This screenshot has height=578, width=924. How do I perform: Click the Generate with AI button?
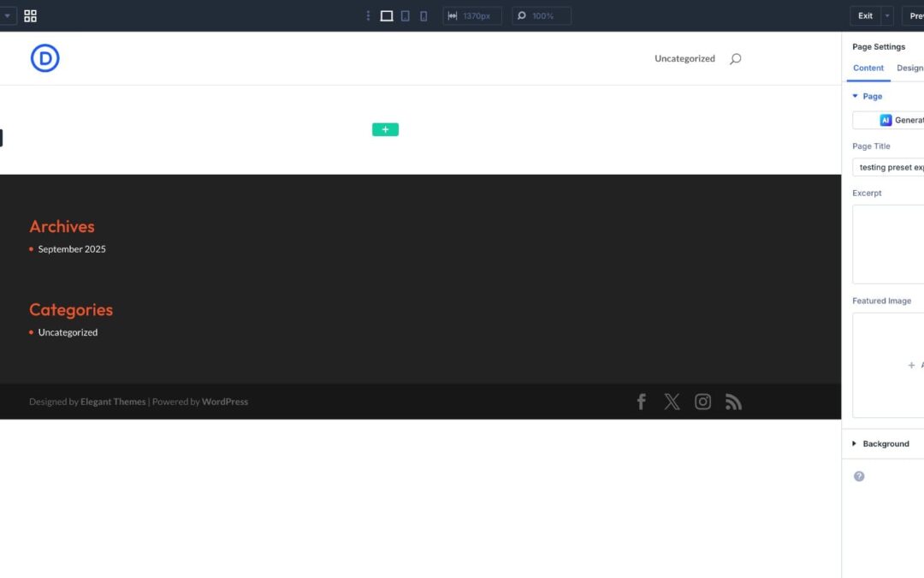tap(898, 120)
